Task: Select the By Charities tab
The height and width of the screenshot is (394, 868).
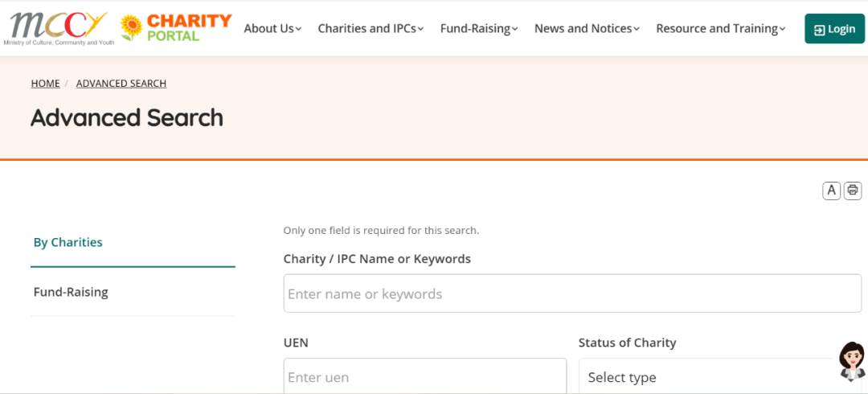Action: click(68, 242)
